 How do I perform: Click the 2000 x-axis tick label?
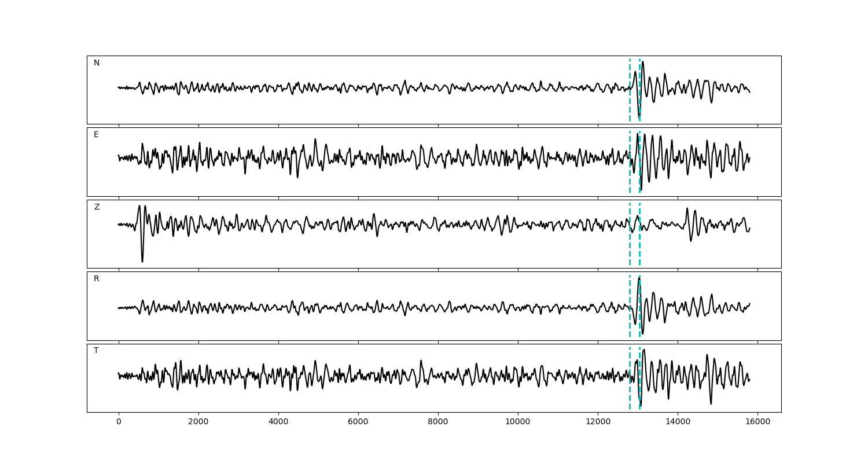[198, 422]
